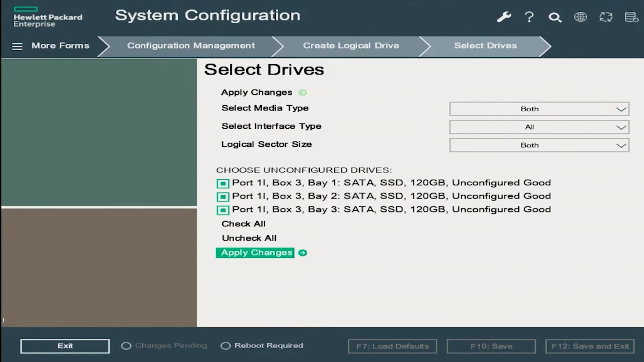Click the Uncheck All link
This screenshot has height=362, width=644.
click(249, 238)
